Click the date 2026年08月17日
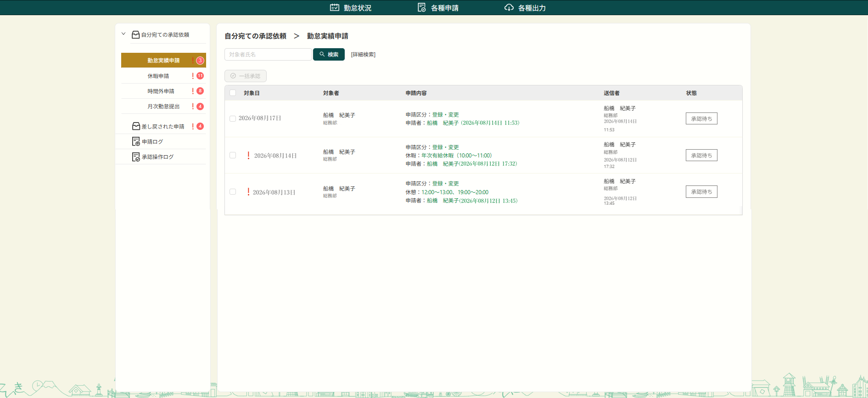The image size is (868, 398). (260, 118)
